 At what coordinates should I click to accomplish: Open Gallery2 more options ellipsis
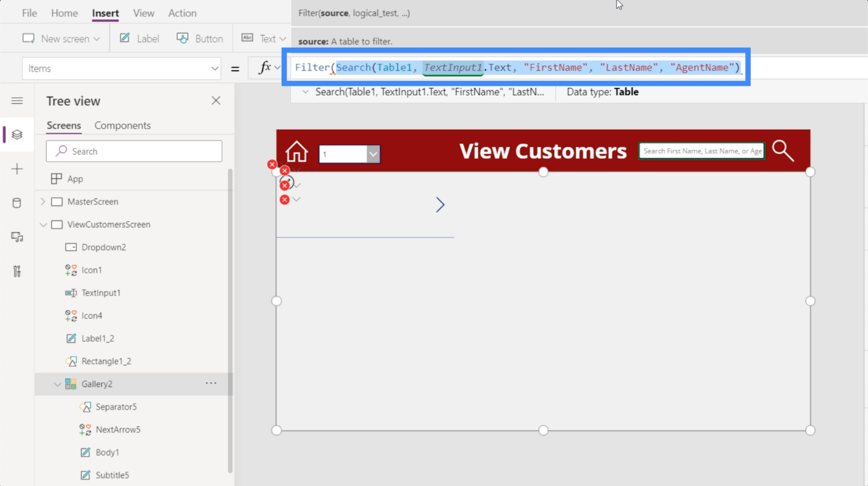point(211,383)
